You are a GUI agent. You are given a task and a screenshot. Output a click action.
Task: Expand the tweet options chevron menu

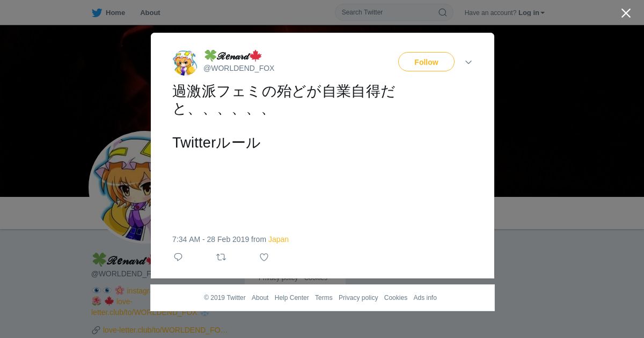tap(469, 62)
